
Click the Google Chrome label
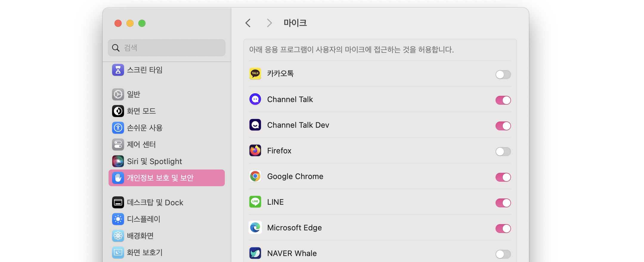coord(295,176)
